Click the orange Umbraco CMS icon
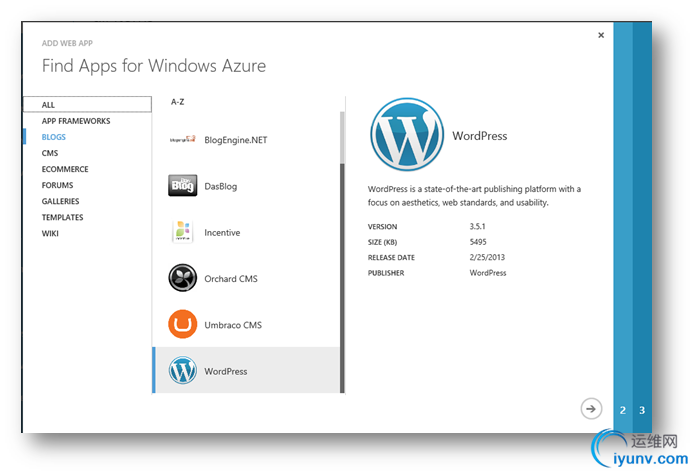This screenshot has width=694, height=475. point(183,324)
